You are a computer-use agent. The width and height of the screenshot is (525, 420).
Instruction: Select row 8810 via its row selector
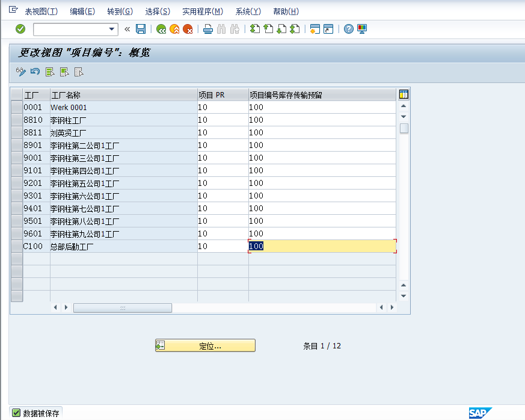[x=17, y=120]
